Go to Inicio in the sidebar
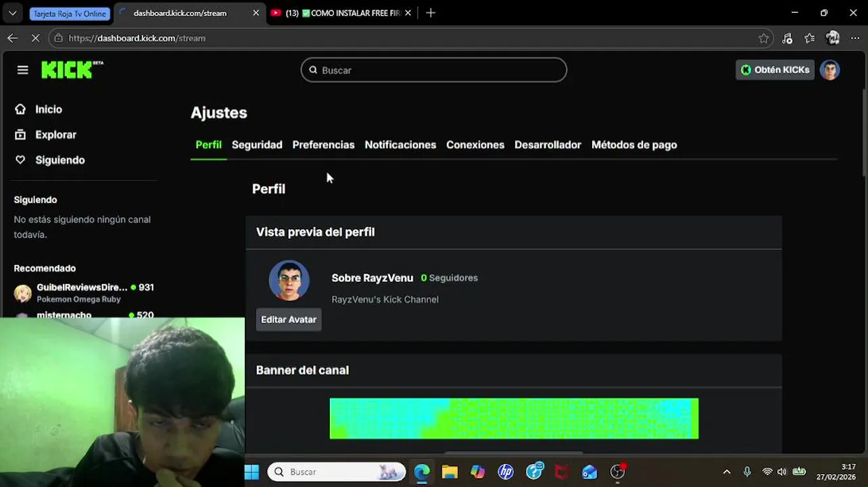The height and width of the screenshot is (487, 868). click(x=49, y=110)
